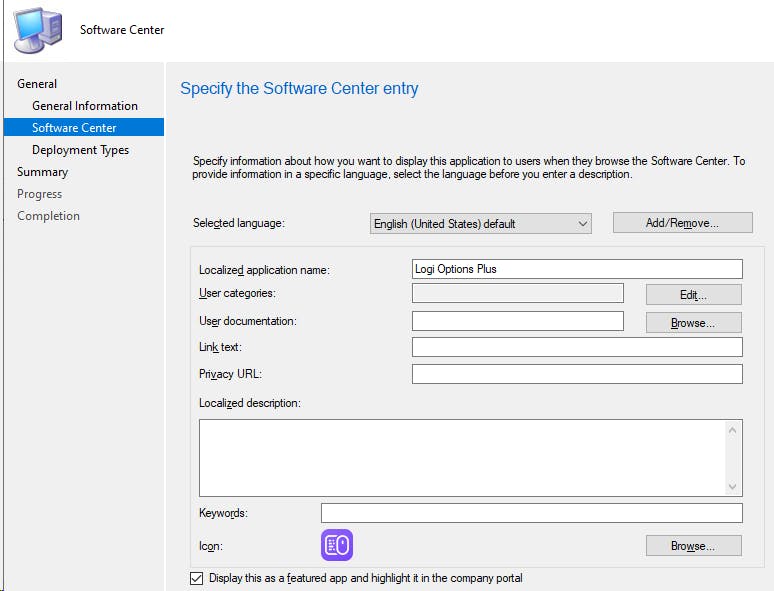Click description box scrollbar down arrow

[x=734, y=487]
